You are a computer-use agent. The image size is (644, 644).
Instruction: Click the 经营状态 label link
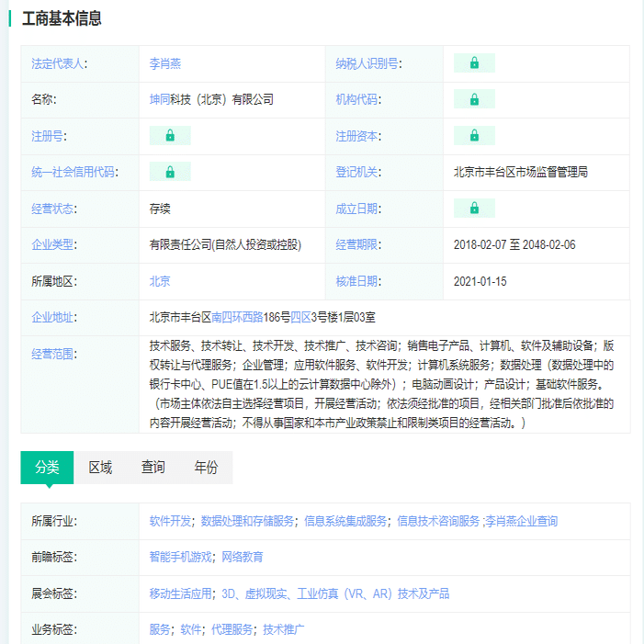click(52, 209)
